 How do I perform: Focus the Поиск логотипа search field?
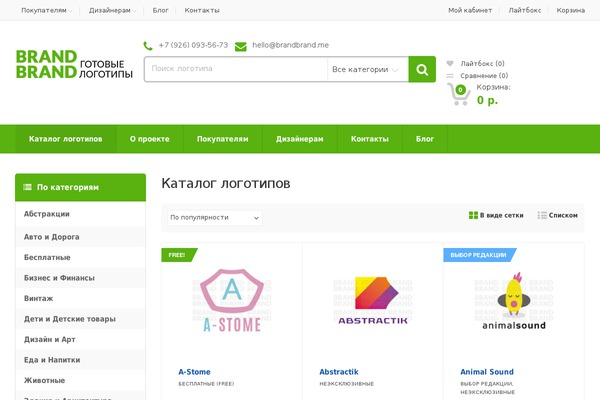click(236, 69)
